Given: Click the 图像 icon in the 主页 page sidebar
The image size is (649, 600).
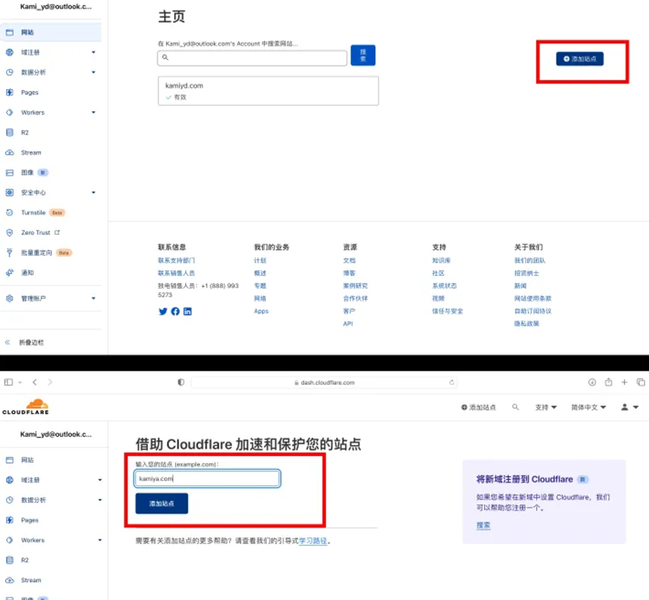Looking at the screenshot, I should (x=10, y=173).
